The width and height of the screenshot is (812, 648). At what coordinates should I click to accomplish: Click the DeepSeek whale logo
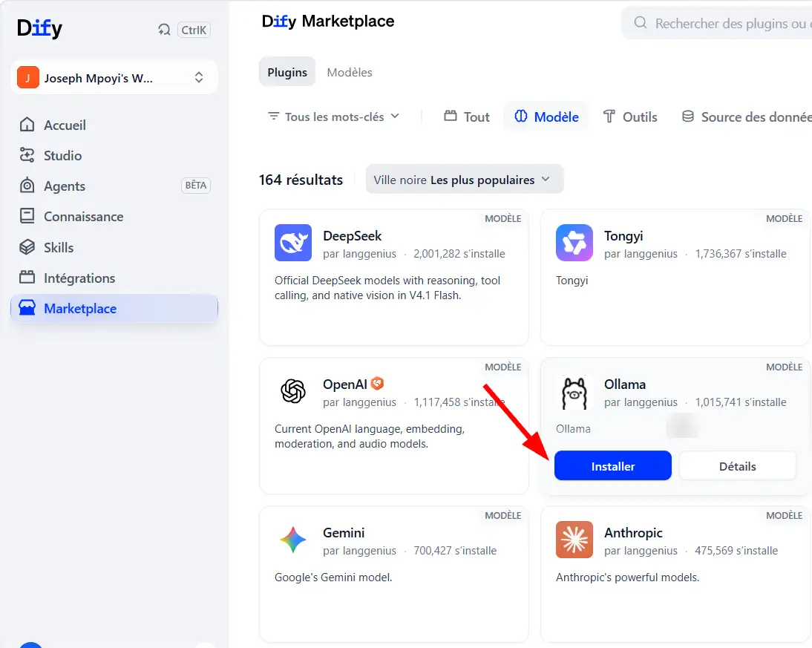click(293, 243)
